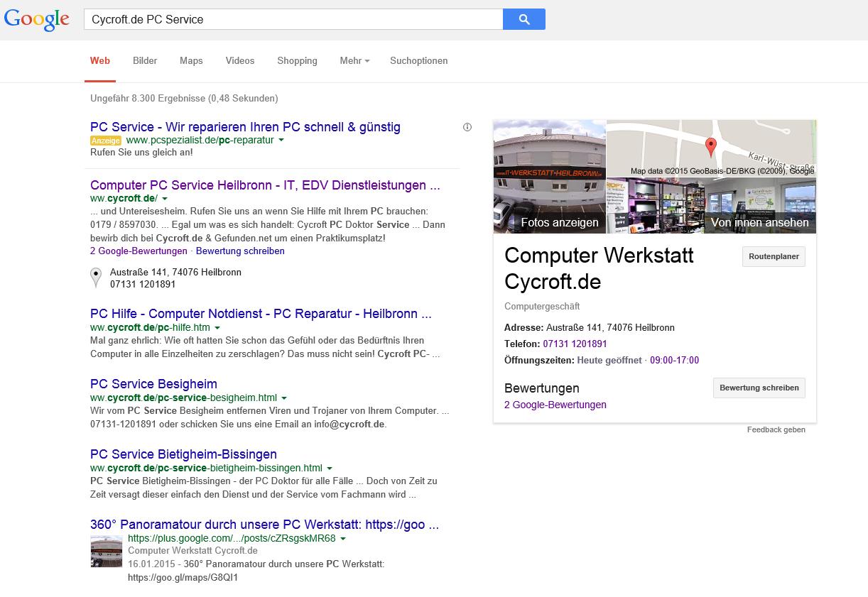
Task: Click the gray location pin beside Austraße address
Action: (x=96, y=278)
